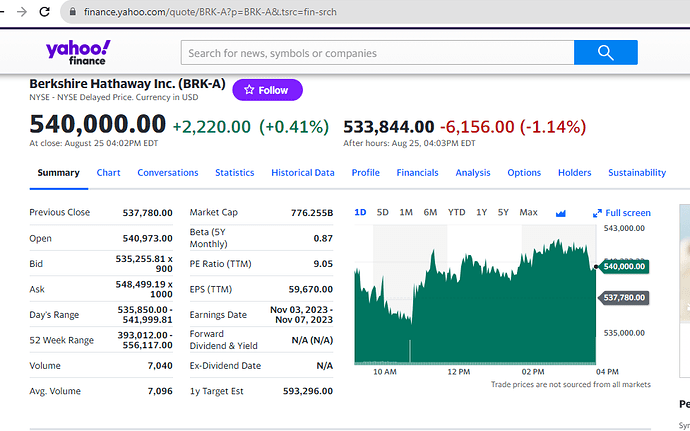This screenshot has width=690, height=431.
Task: Click the 540,000.00 price marker on chart
Action: click(x=624, y=266)
